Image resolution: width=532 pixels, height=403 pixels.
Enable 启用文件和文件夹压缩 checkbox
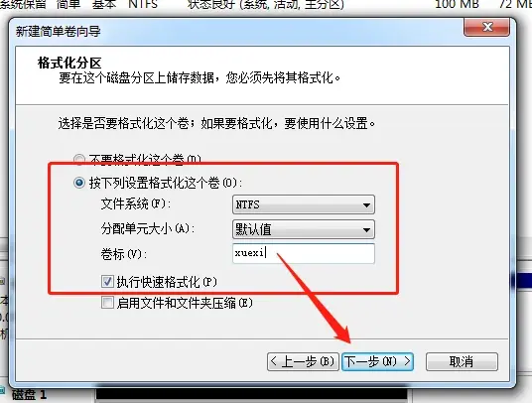point(107,302)
